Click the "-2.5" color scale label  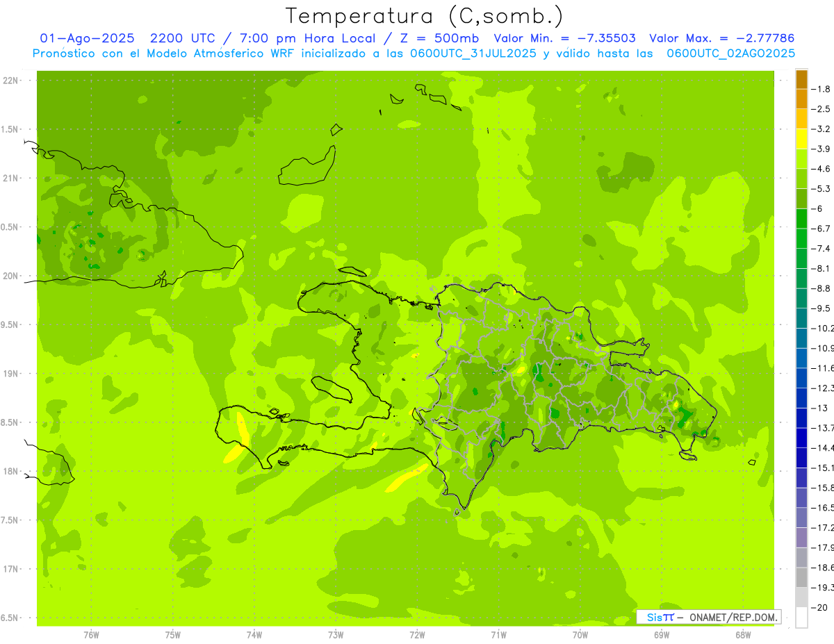[821, 109]
